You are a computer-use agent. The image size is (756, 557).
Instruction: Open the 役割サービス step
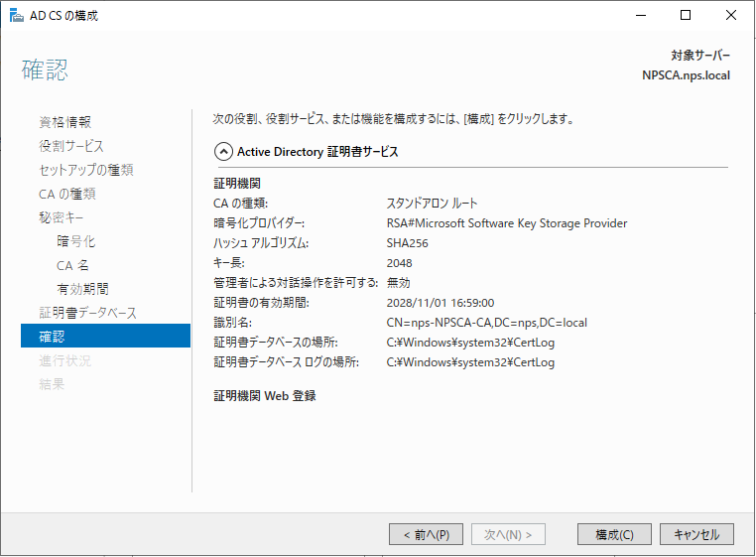tap(71, 146)
